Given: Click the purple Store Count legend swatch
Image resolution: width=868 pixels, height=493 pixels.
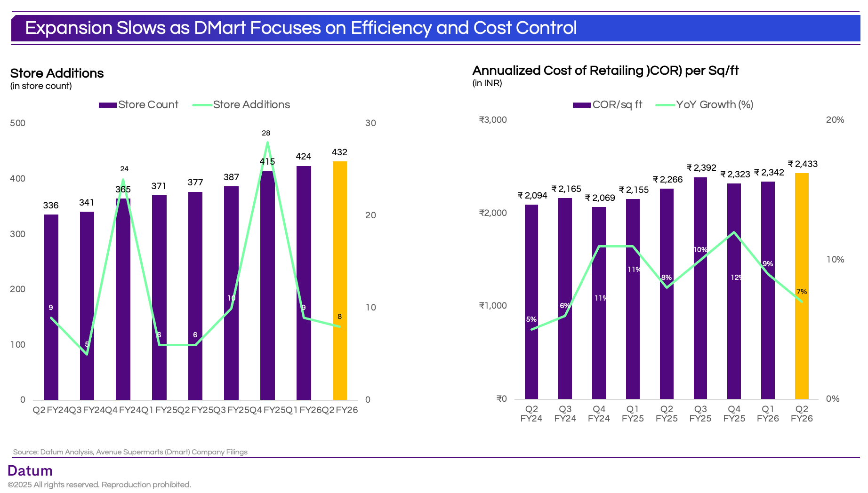Looking at the screenshot, I should click(107, 105).
